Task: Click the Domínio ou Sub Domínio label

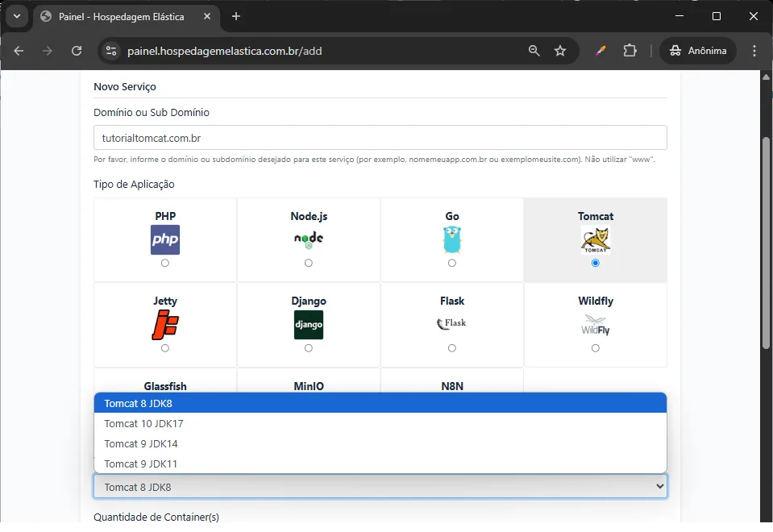Action: [152, 112]
